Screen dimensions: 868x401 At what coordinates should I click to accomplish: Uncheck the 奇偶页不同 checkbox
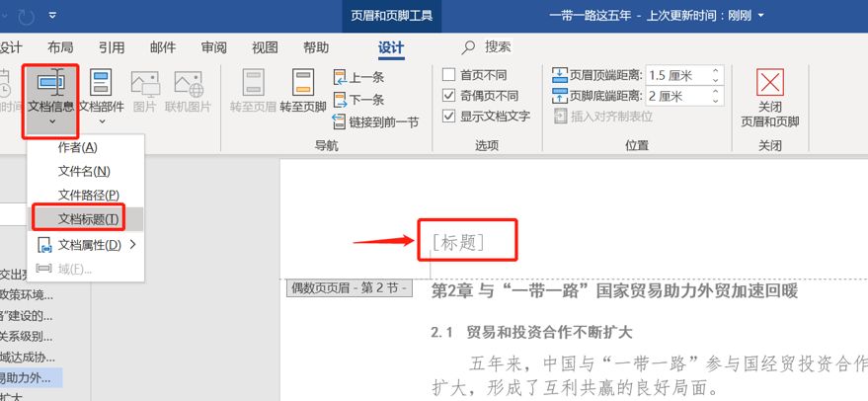[x=449, y=95]
